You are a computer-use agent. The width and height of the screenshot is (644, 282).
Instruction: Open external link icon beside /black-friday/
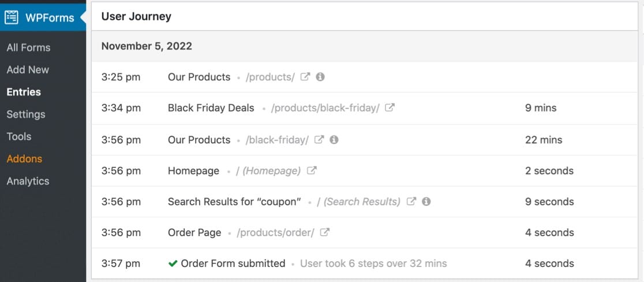tap(319, 140)
